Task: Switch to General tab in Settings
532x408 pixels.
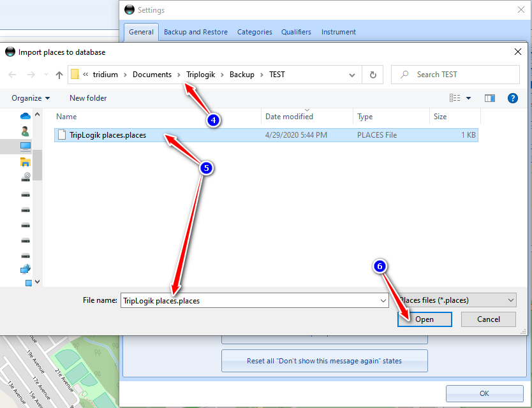Action: pyautogui.click(x=141, y=32)
